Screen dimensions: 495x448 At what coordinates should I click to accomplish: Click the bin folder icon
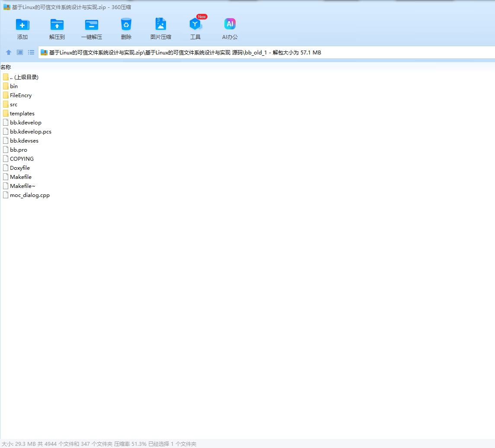[6, 86]
